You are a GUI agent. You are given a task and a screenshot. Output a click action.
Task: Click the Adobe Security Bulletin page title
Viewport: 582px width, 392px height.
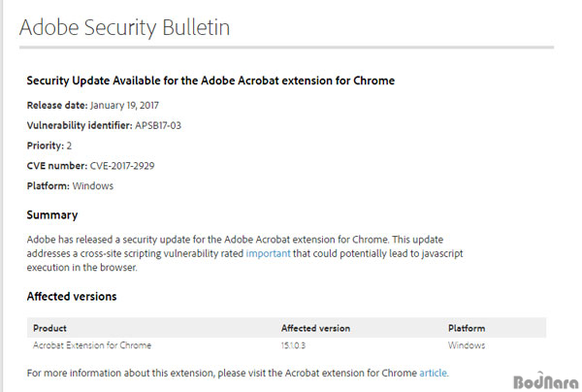(125, 28)
